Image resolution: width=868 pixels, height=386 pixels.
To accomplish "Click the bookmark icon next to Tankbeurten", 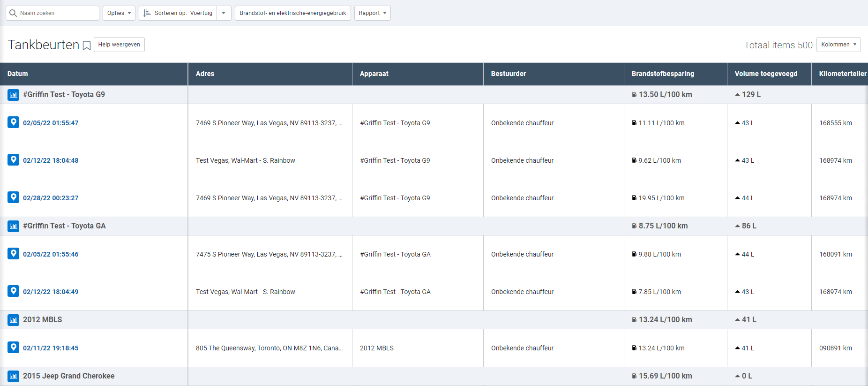I will pos(87,45).
